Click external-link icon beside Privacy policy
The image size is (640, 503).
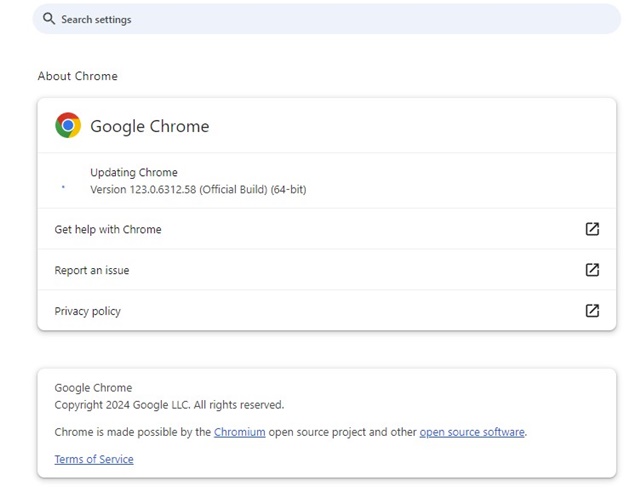592,311
